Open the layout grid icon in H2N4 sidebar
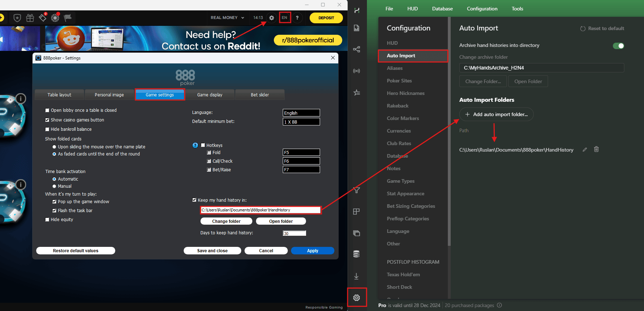Screen dimensions: 644x311 click(357, 212)
